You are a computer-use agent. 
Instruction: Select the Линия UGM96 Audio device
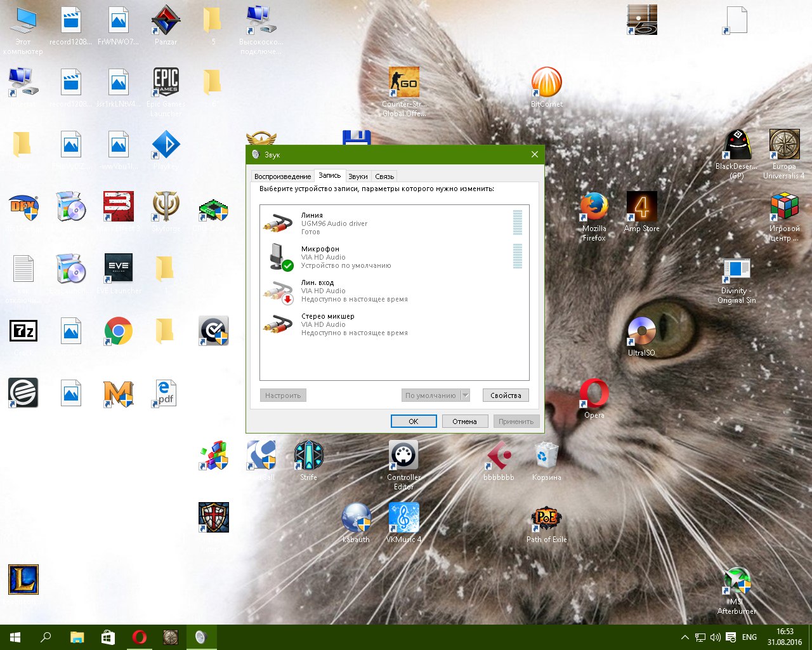(394, 223)
